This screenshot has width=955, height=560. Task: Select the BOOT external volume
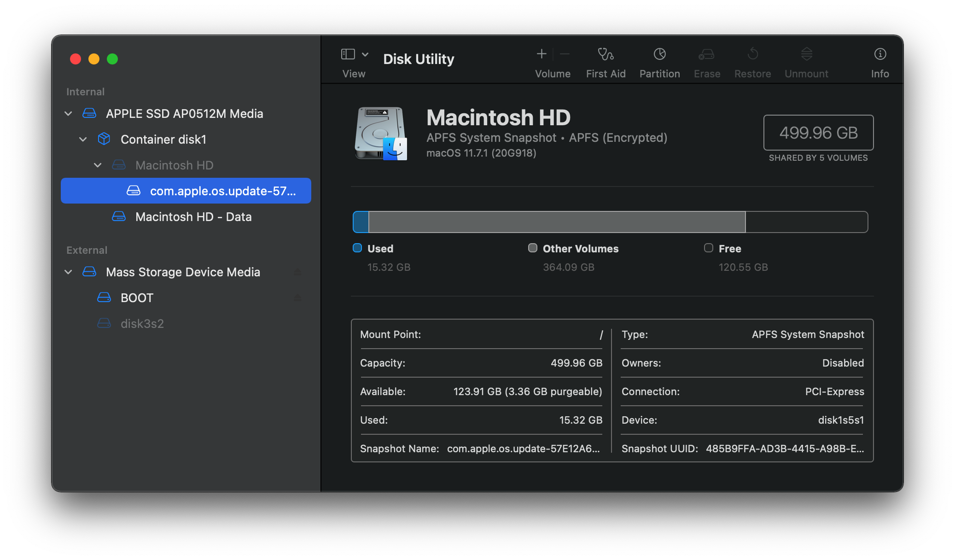pos(137,297)
